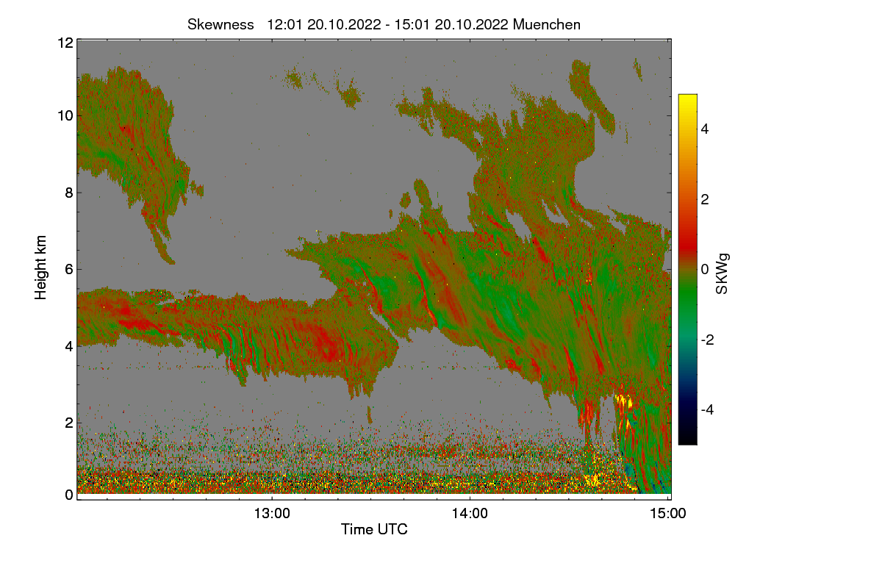Click the yellow top of the colorbar
Image resolution: width=882 pixels, height=588 pixels.
(x=687, y=103)
